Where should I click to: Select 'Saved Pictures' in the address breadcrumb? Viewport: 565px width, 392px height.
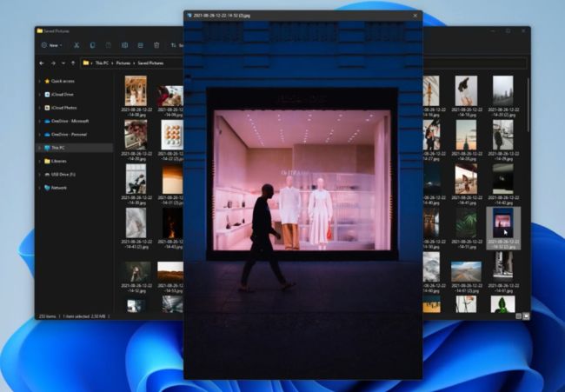click(150, 63)
